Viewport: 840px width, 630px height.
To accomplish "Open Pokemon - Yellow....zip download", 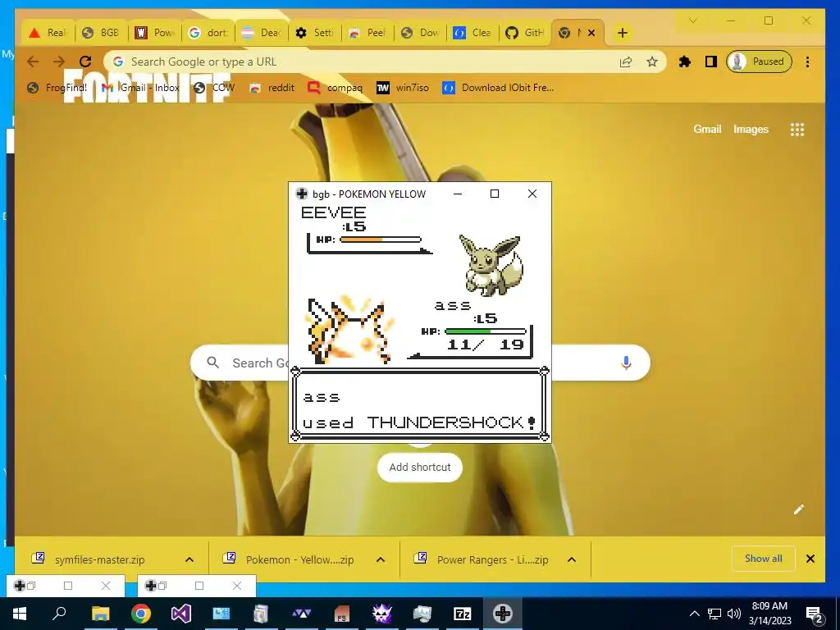I will [299, 559].
